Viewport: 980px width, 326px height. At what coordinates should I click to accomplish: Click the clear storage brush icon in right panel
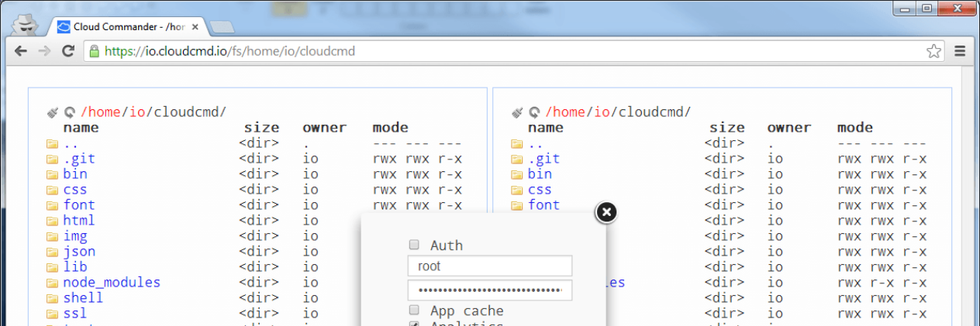[517, 112]
